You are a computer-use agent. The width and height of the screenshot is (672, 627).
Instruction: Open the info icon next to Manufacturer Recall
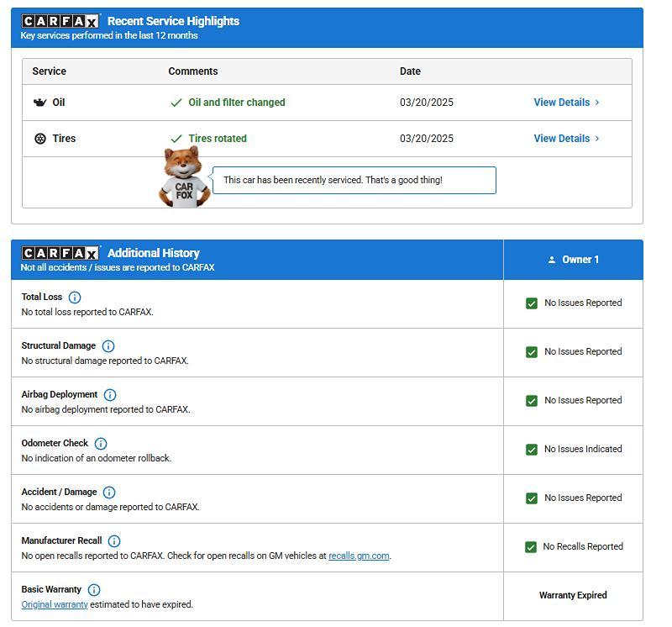[114, 541]
